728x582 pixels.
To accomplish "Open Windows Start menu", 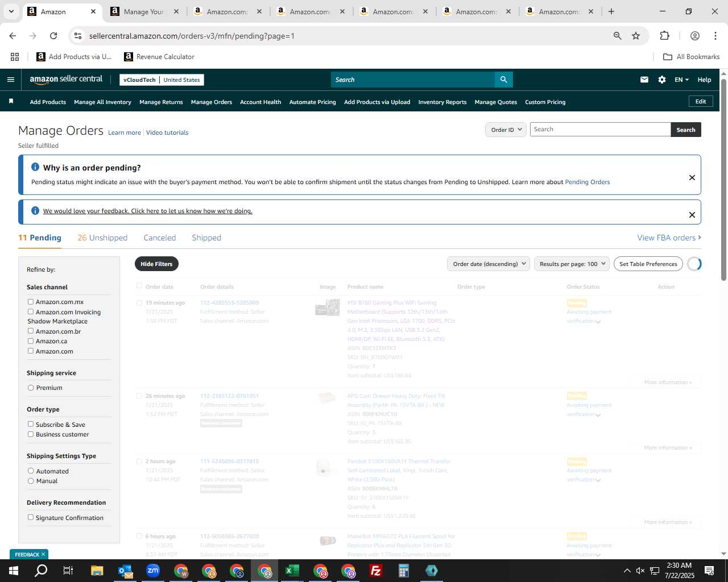I will [13, 571].
